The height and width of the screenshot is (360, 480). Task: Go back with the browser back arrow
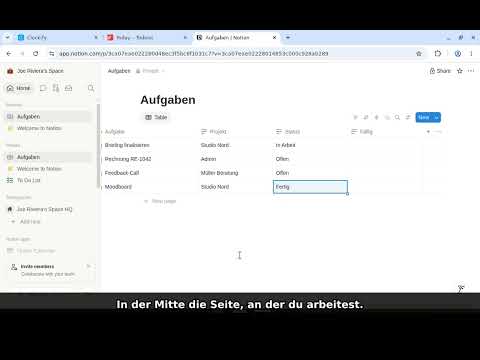pos(9,53)
